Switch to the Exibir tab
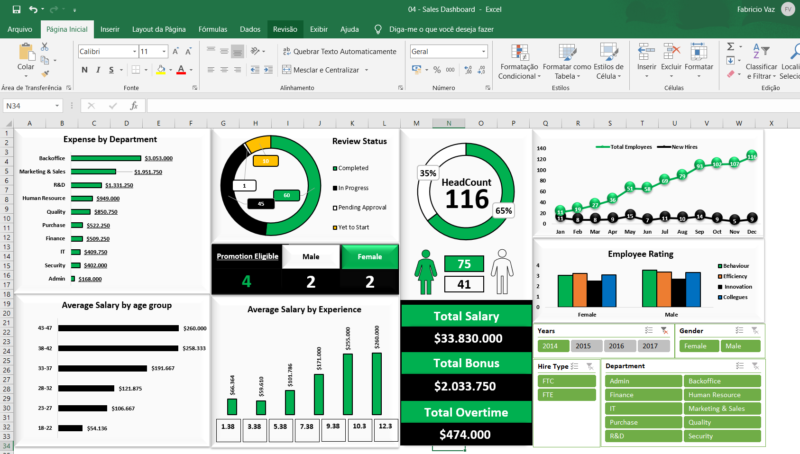800x454 pixels. 318,29
